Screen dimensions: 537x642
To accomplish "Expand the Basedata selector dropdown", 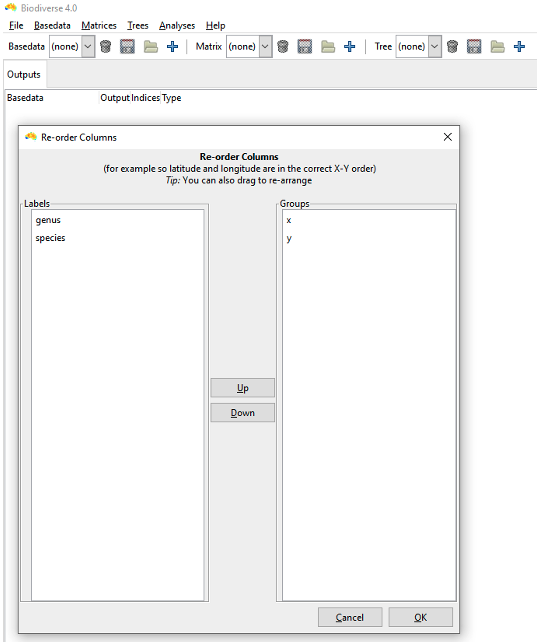I will [x=72, y=46].
